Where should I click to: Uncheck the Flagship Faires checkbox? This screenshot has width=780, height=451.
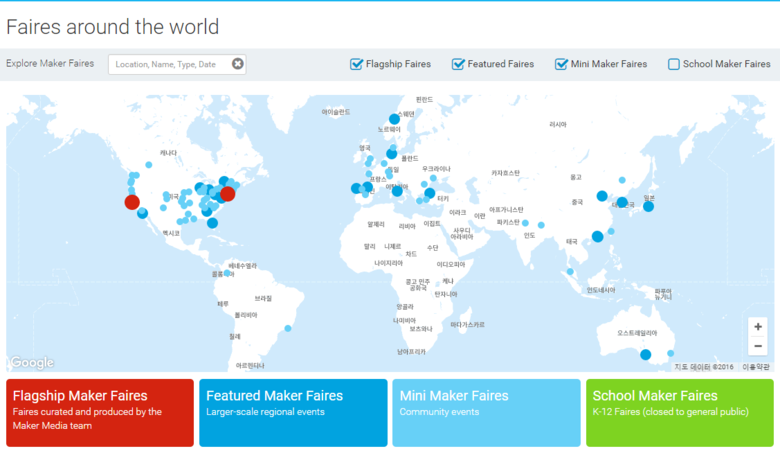tap(356, 64)
